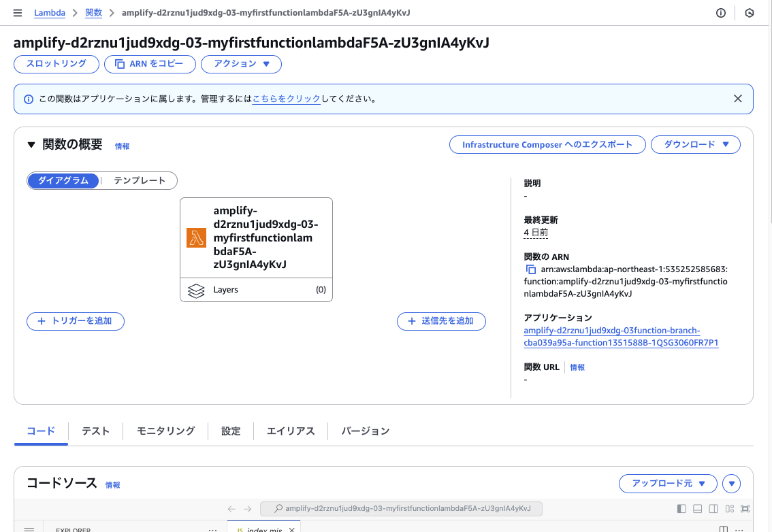The height and width of the screenshot is (532, 772).
Task: Go forward with the editor right arrow
Action: click(247, 508)
